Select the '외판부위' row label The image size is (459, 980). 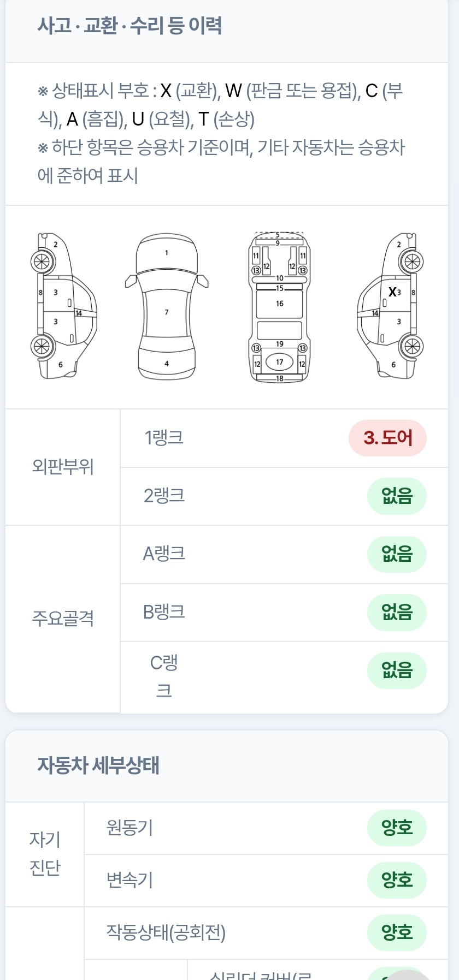[x=63, y=467]
